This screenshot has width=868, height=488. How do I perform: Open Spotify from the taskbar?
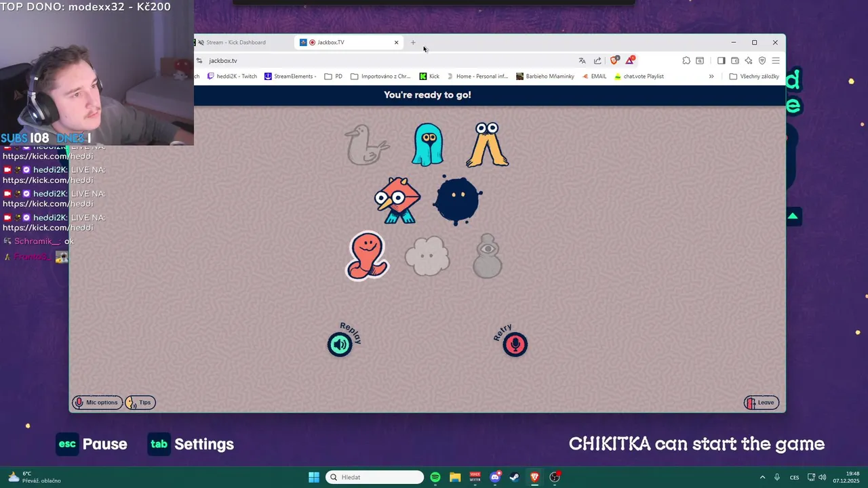pos(435,477)
